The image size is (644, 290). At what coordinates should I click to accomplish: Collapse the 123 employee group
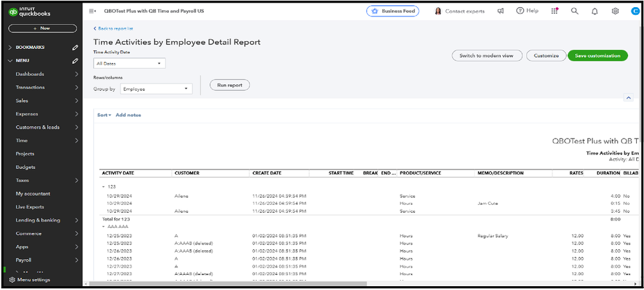click(x=103, y=186)
